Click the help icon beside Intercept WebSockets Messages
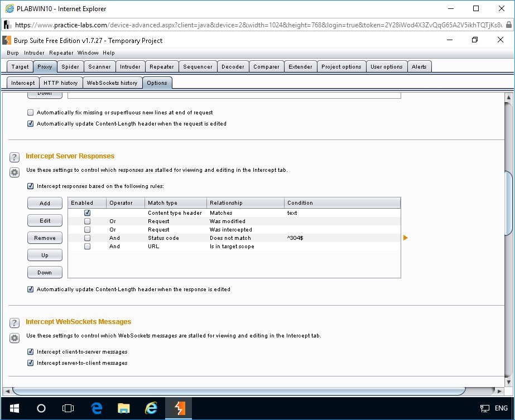The image size is (515, 420). (x=15, y=323)
